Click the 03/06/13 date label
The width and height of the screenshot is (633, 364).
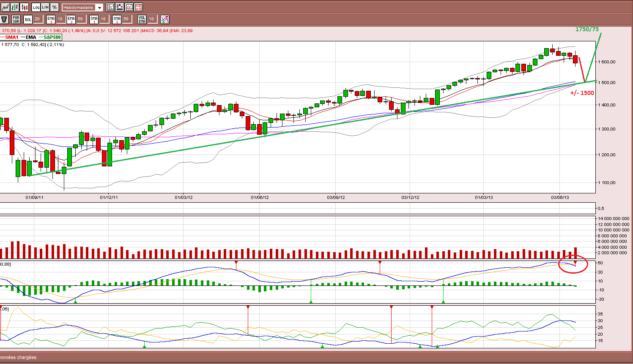[x=559, y=197]
